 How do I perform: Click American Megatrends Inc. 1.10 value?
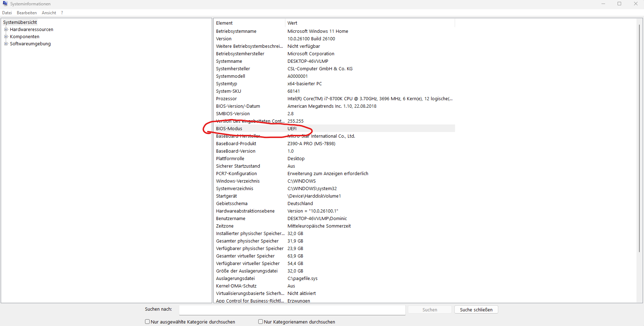tap(332, 106)
